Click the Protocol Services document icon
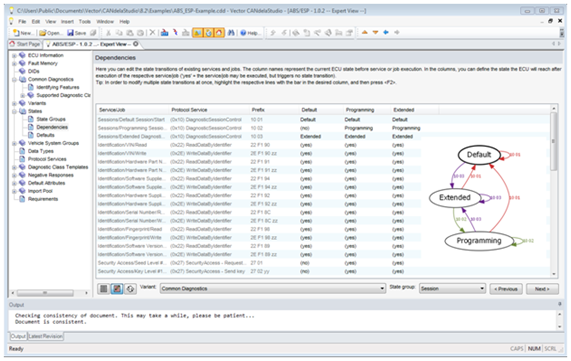 22,159
